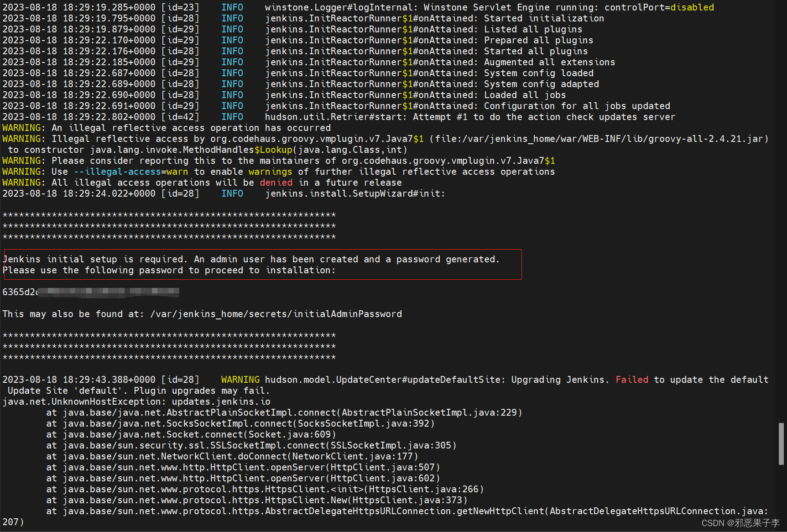Click the generated password starting with 6365d2
The image size is (787, 532).
[91, 292]
